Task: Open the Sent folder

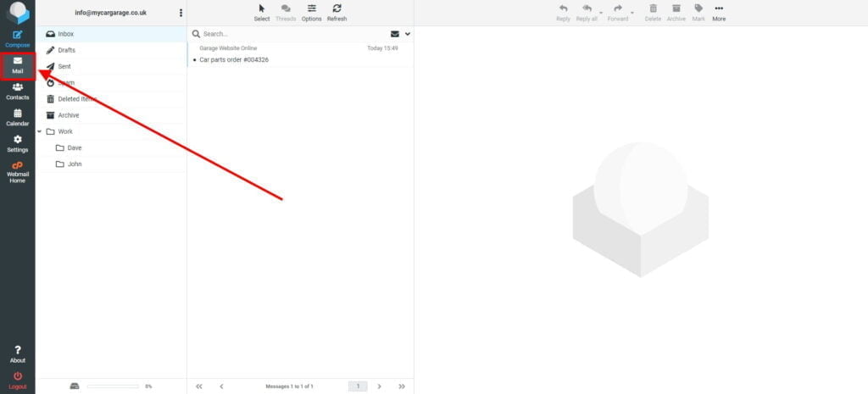Action: [x=111, y=66]
